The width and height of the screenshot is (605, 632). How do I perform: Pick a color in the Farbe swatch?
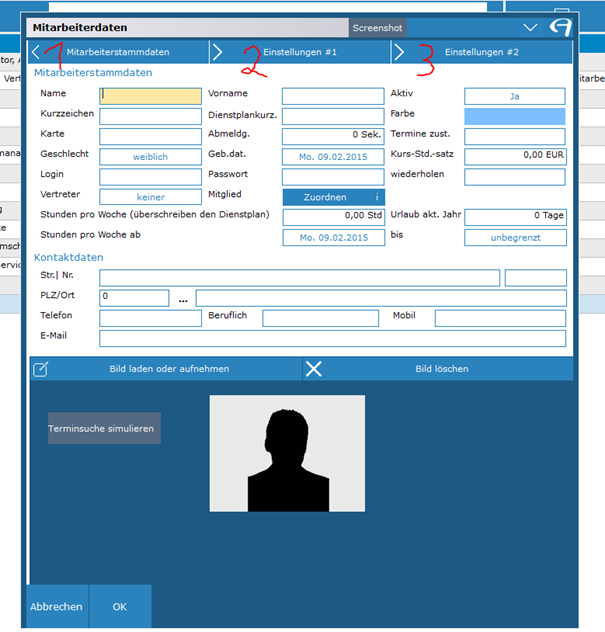[514, 116]
